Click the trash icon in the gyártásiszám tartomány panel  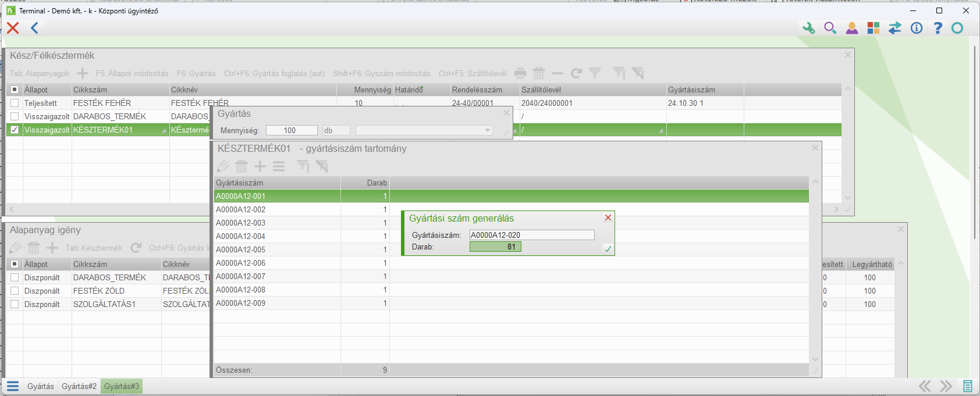[x=242, y=166]
